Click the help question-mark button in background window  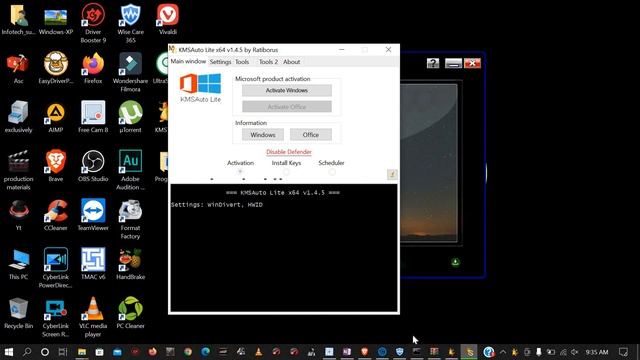[x=433, y=63]
